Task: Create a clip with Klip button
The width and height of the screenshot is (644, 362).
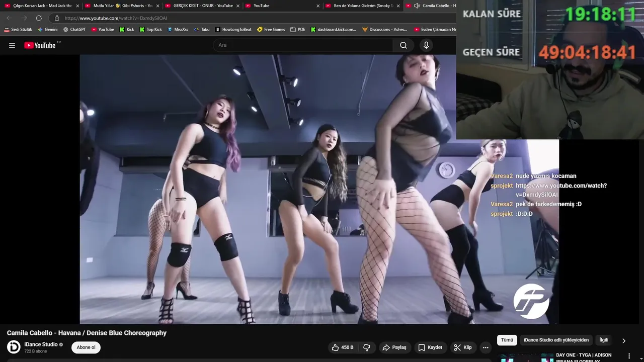Action: coord(462,347)
